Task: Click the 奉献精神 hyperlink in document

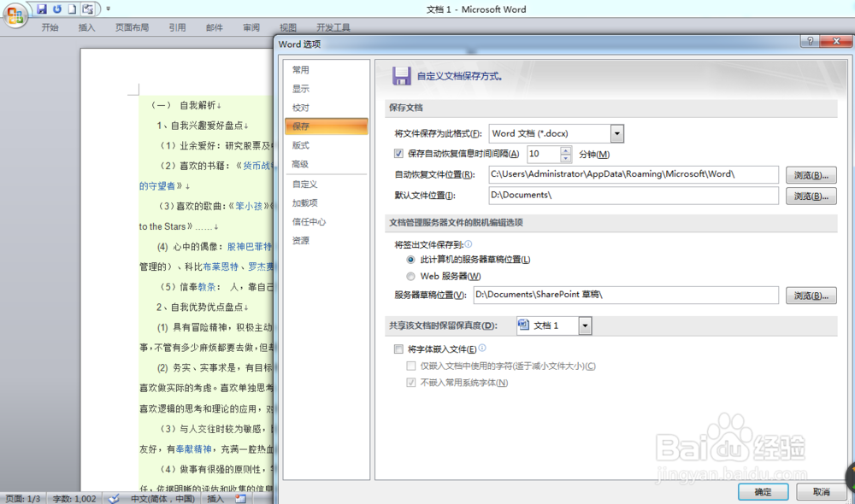Action: (193, 449)
